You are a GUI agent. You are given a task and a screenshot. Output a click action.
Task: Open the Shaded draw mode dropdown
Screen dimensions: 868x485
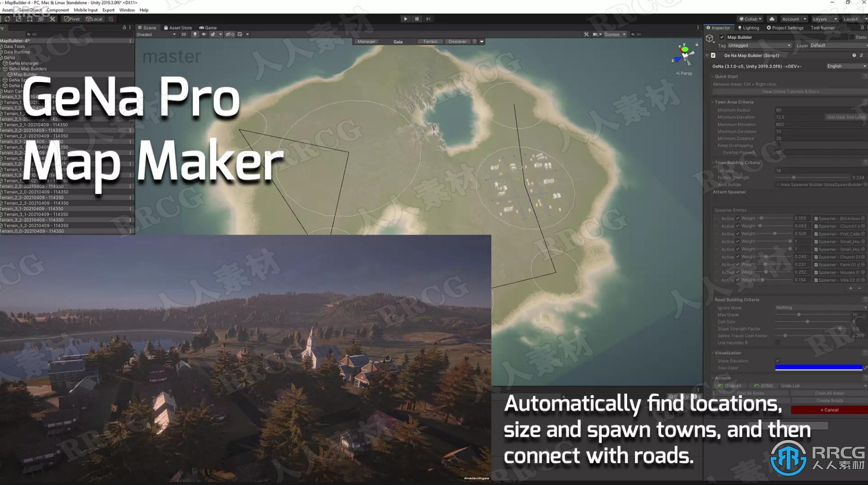(x=156, y=35)
